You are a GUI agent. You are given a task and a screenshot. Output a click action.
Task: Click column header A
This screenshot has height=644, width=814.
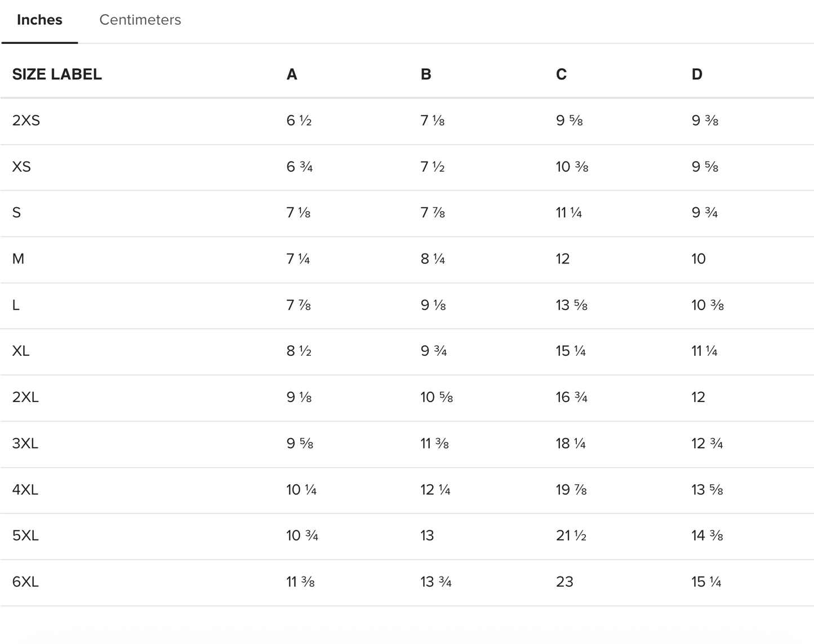[x=292, y=74]
